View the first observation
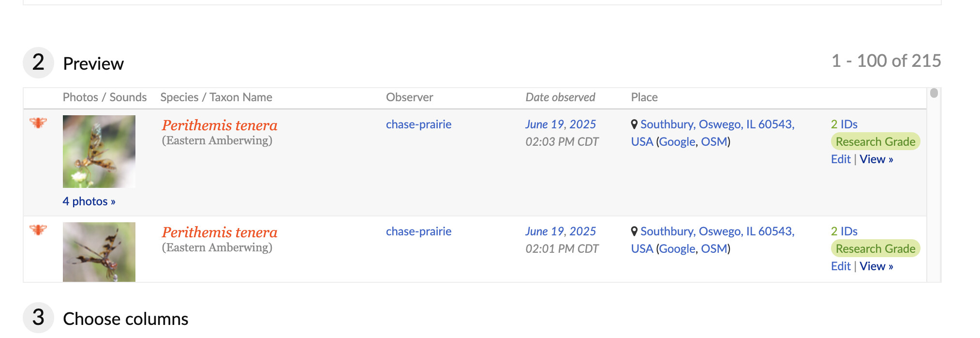Screen dimensions: 980x338 point(876,159)
